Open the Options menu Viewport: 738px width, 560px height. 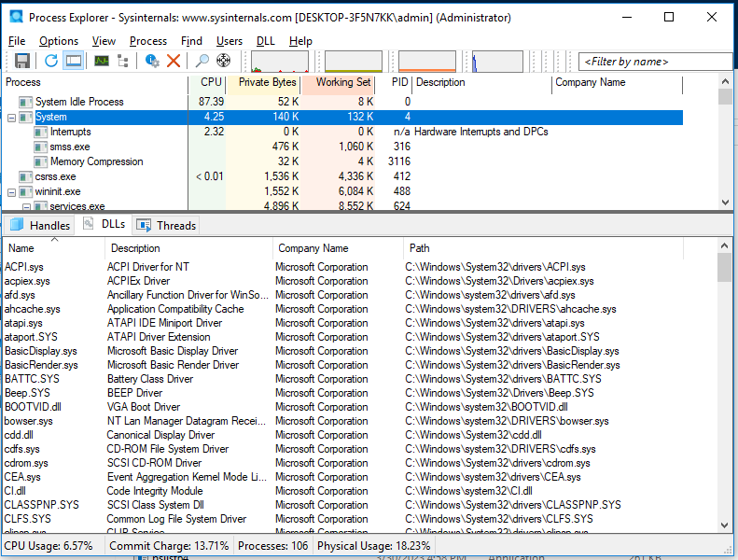point(59,41)
